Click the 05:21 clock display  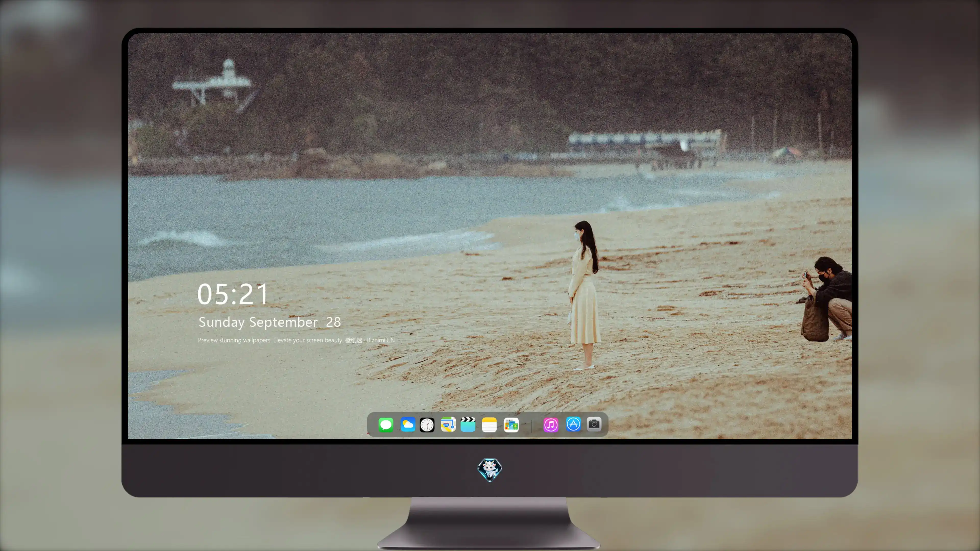pyautogui.click(x=233, y=294)
